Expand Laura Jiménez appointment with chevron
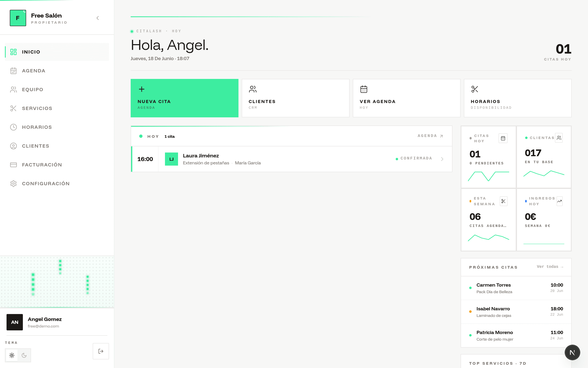588x368 pixels. click(442, 159)
